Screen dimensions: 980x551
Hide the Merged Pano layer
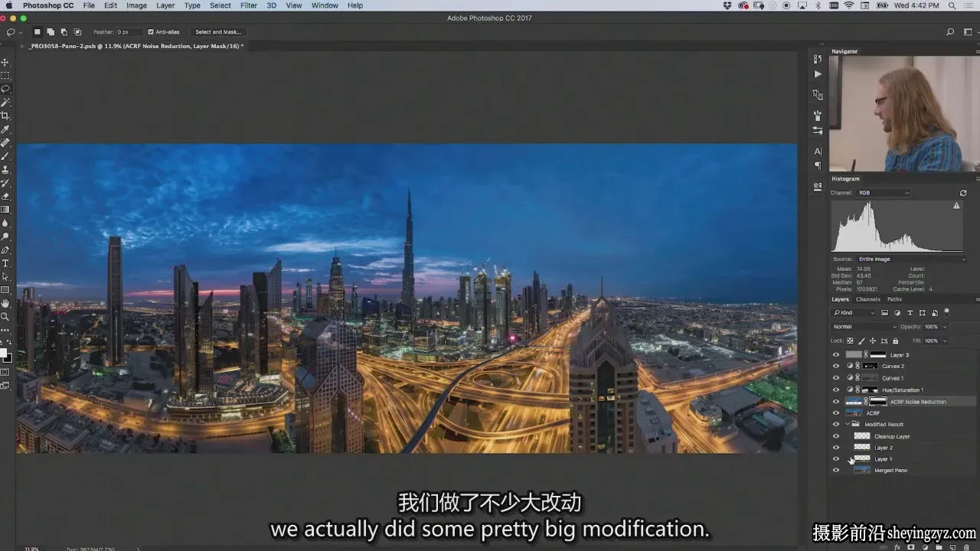[x=836, y=471]
